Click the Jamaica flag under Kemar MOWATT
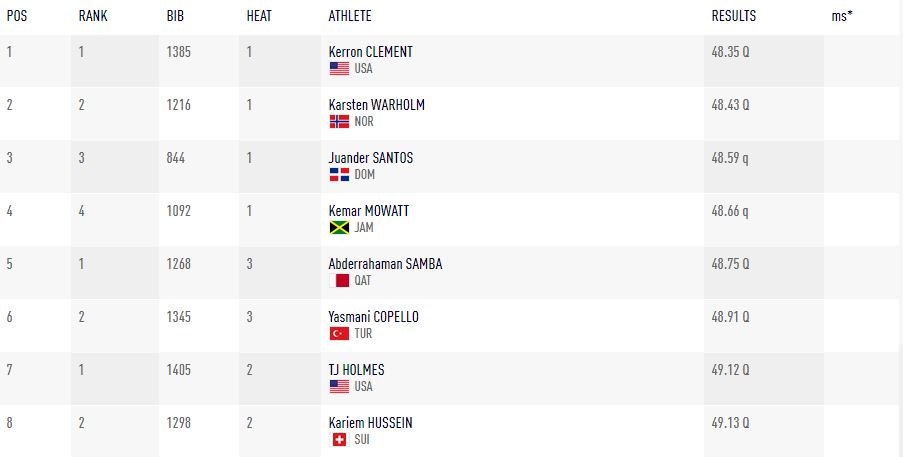The width and height of the screenshot is (903, 457). [339, 227]
